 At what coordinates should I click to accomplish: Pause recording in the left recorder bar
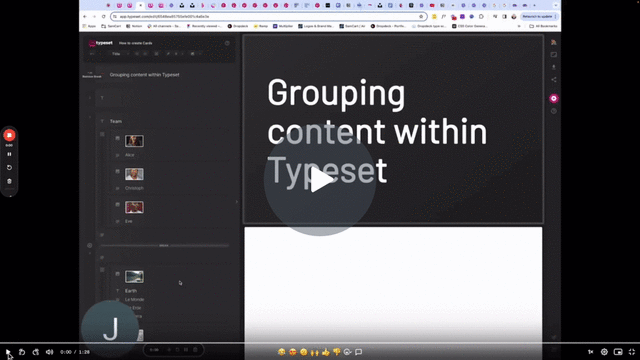tap(9, 154)
